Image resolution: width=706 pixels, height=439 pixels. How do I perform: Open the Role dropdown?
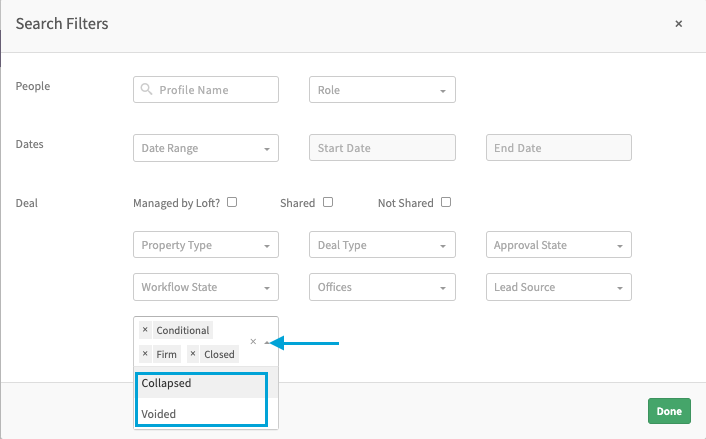coord(382,90)
